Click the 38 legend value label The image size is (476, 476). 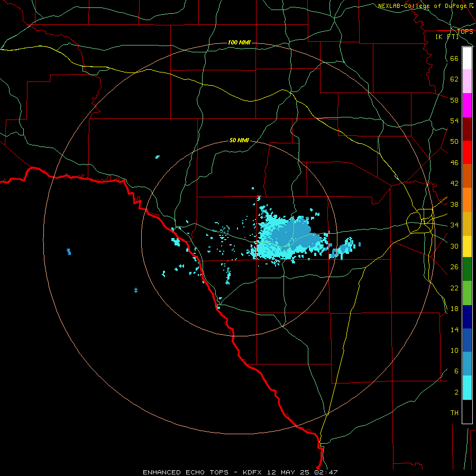454,205
